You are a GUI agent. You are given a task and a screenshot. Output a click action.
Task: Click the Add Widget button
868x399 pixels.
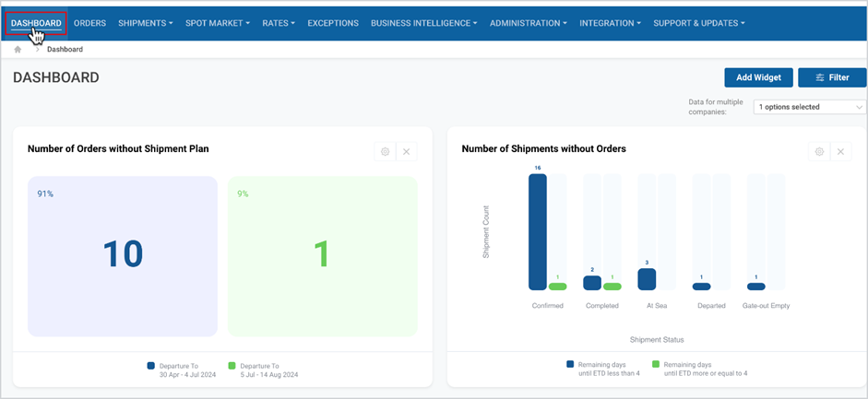[x=758, y=78]
